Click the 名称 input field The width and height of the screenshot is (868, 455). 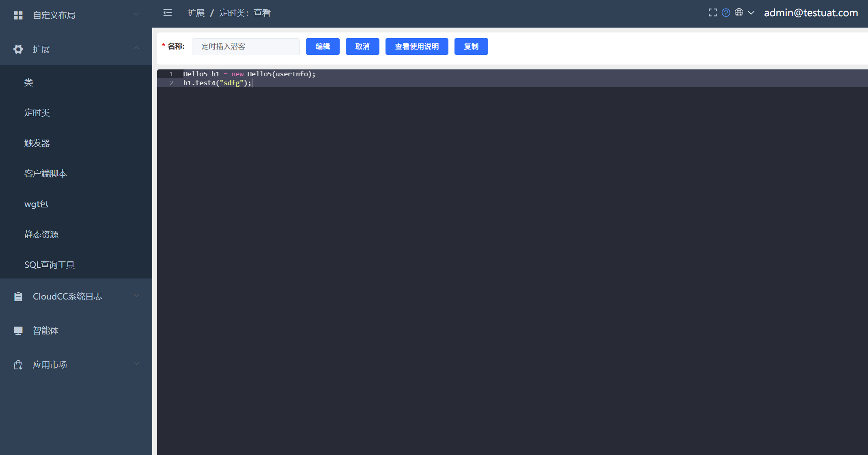point(246,47)
